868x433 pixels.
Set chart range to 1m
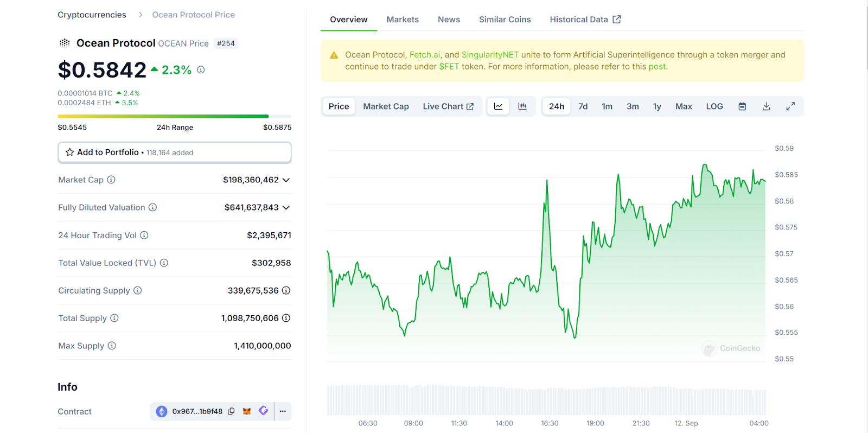(x=607, y=106)
